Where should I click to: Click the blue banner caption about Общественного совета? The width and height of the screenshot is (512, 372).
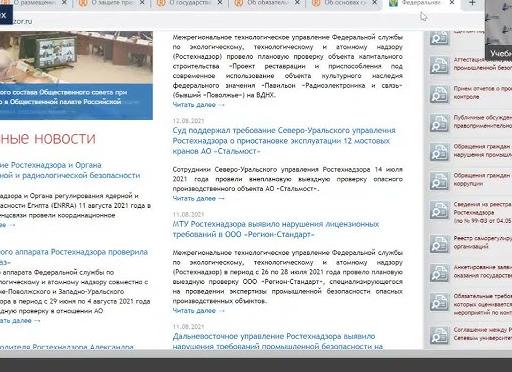click(x=76, y=102)
